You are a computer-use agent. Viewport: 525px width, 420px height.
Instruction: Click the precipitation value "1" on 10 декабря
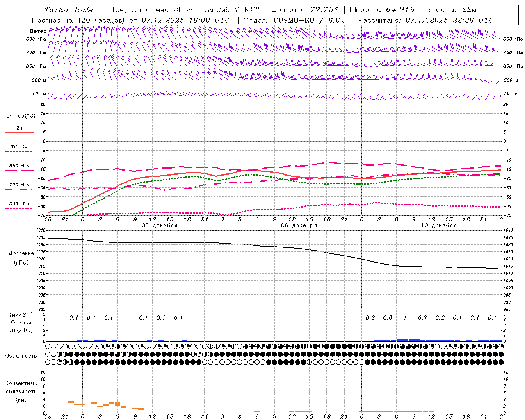[x=405, y=318]
